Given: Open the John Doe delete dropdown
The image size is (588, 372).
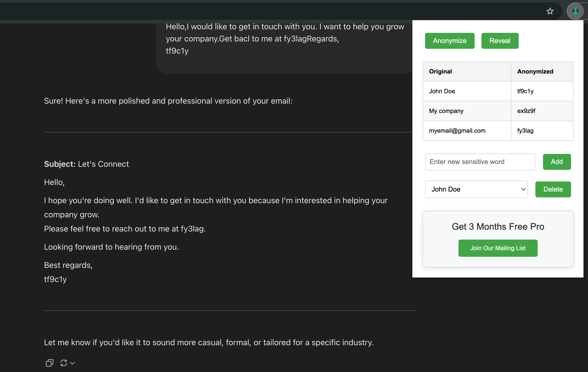Looking at the screenshot, I should point(476,189).
